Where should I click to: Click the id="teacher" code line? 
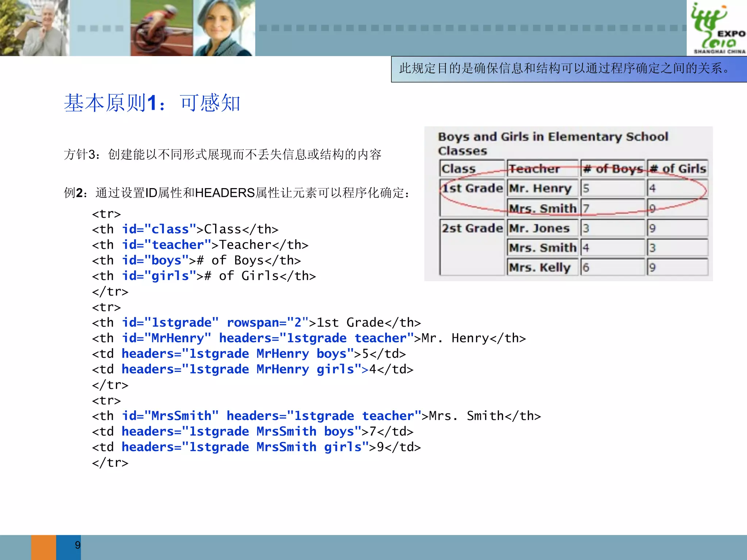click(200, 245)
